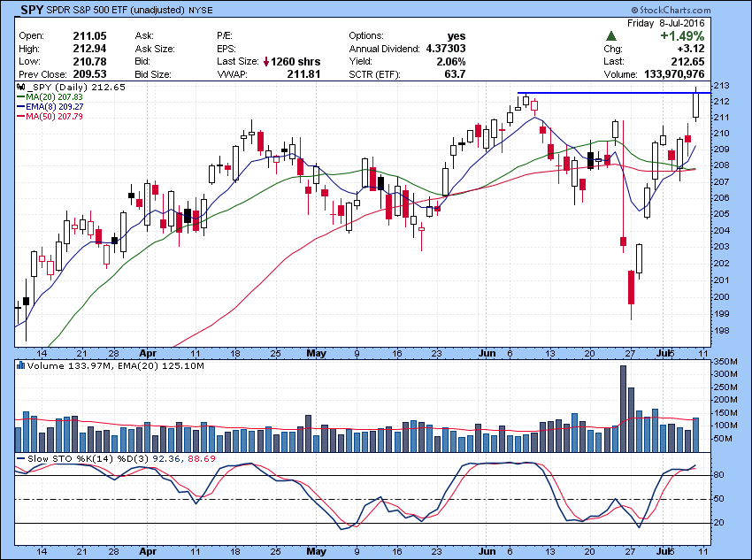
Task: Click the 20 level label on the stochastic axis
Action: pyautogui.click(x=719, y=523)
